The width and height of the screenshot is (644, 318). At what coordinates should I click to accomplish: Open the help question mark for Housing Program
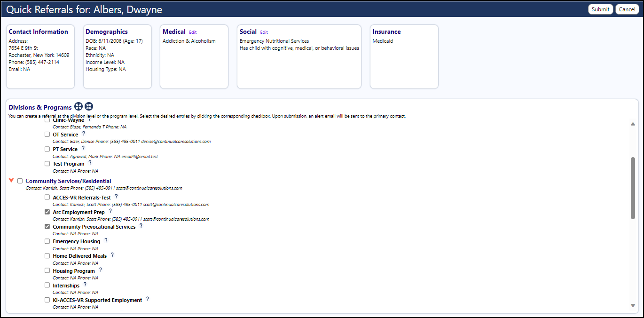click(x=100, y=270)
